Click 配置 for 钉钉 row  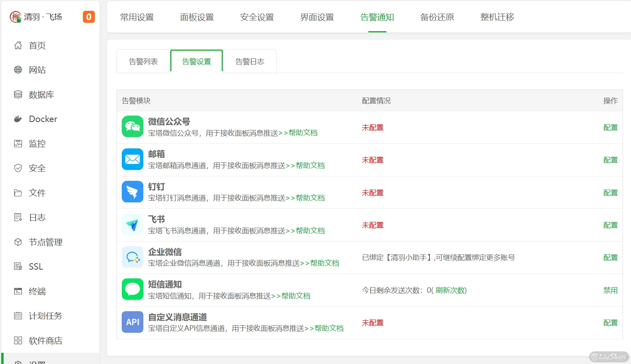pos(610,193)
